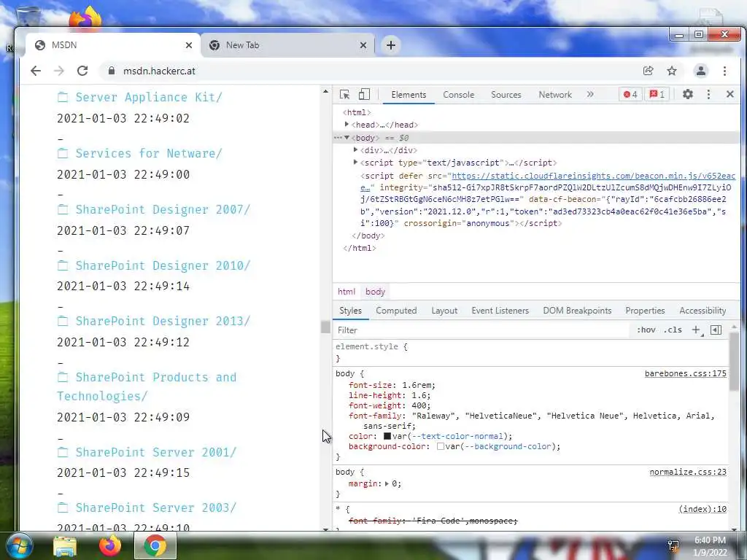
Task: Toggle the .cls element classes button
Action: (x=673, y=330)
